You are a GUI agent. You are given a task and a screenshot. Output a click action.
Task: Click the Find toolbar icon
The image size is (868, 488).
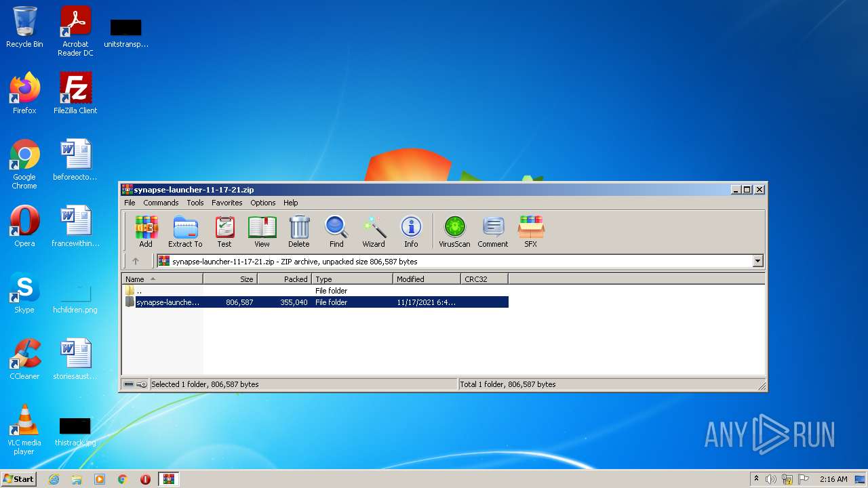pyautogui.click(x=336, y=231)
